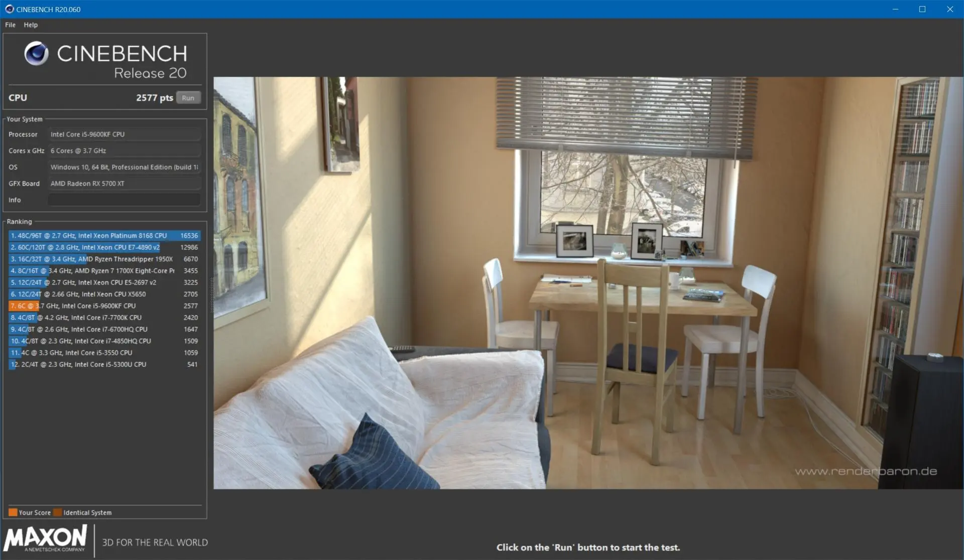Click the orange Your Score legend swatch
The height and width of the screenshot is (560, 964).
pos(13,512)
